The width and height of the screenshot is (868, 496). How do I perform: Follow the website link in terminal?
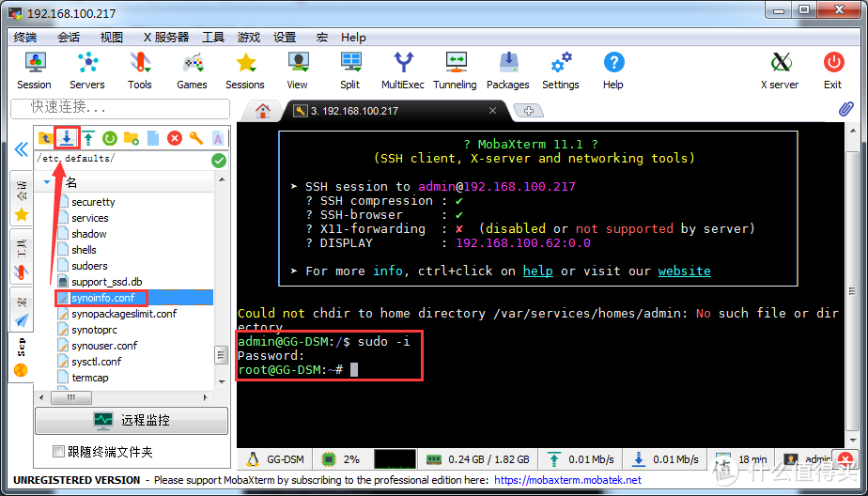[x=684, y=271]
